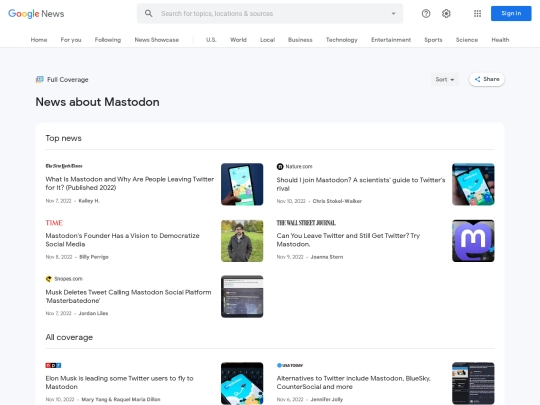Click the Nature.com article phone thumbnail
The height and width of the screenshot is (405, 540).
tap(473, 184)
